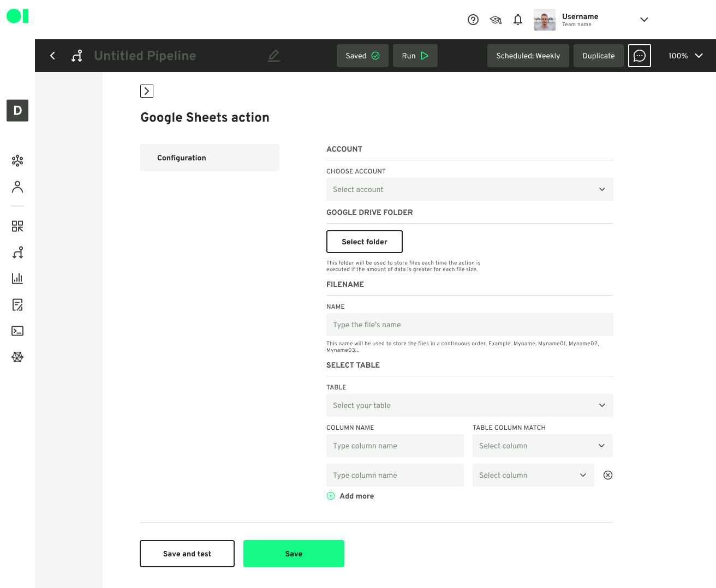Expand the side panel arrow box
Viewport: 716px width, 588px height.
147,91
